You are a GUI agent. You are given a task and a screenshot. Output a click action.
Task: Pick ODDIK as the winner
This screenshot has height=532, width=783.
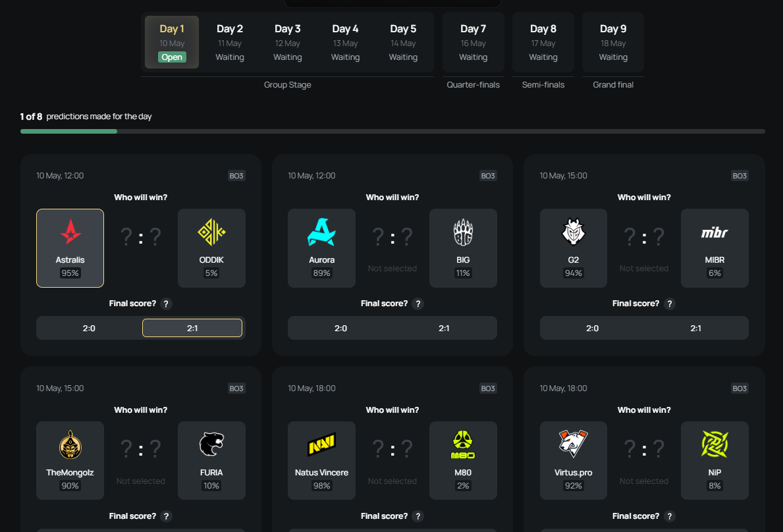[211, 248]
